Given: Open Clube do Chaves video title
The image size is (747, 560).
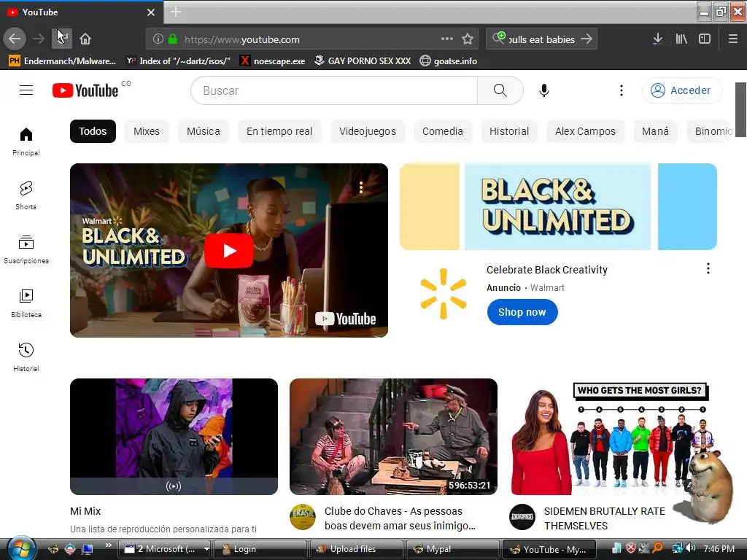Looking at the screenshot, I should [x=400, y=518].
